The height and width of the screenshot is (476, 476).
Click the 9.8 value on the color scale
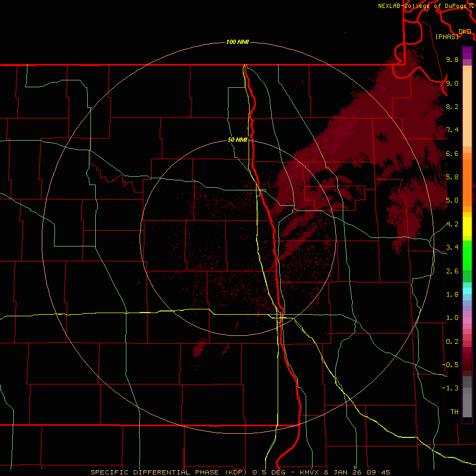point(452,59)
